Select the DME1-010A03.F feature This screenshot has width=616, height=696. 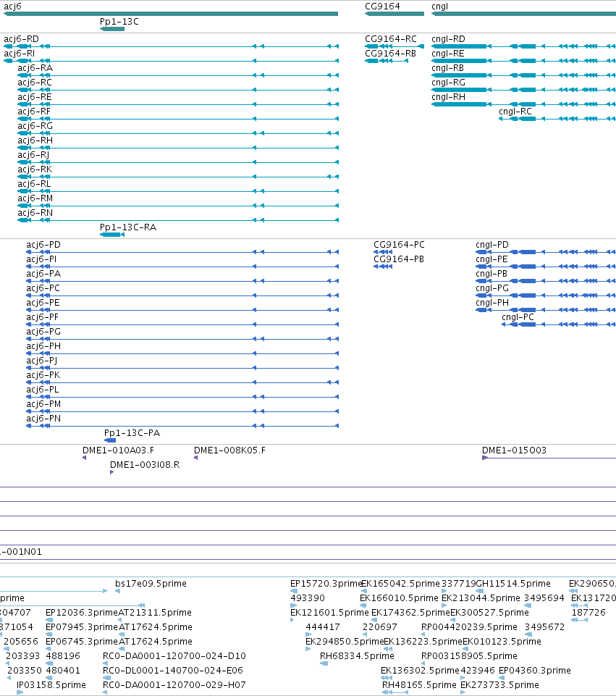119,450
